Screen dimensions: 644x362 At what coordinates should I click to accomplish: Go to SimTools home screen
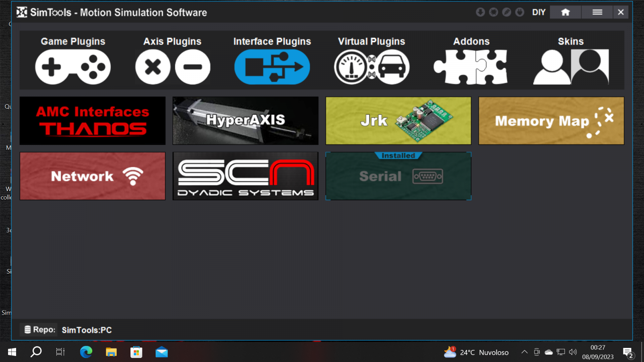pos(566,12)
